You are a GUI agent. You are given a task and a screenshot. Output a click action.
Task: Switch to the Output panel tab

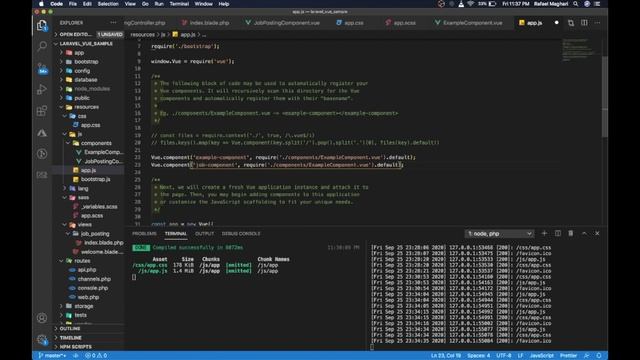[204, 233]
